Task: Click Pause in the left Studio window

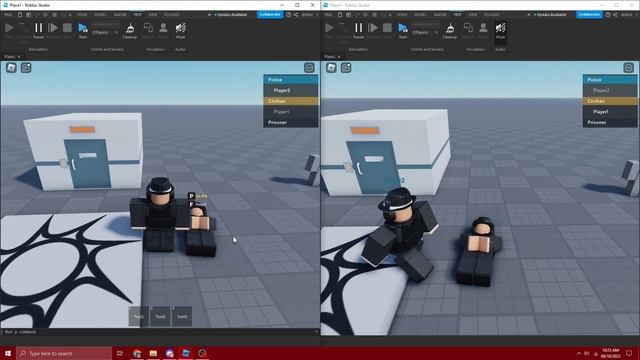Action: tap(38, 30)
